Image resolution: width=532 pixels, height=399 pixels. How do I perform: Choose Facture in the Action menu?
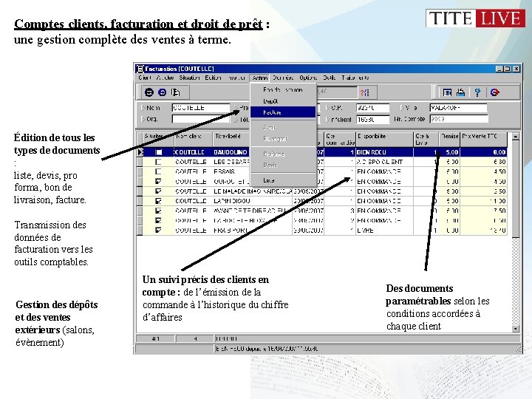point(283,112)
